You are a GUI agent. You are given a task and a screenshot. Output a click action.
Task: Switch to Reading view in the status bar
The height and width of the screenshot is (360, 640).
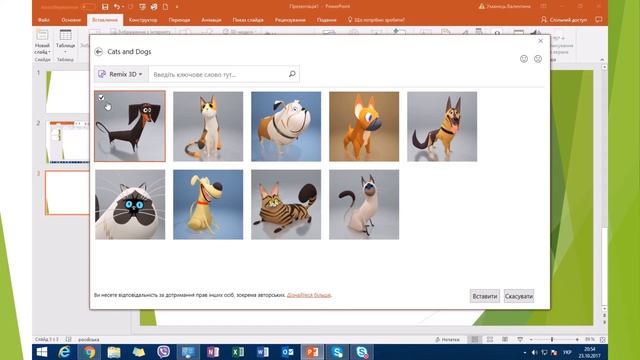click(505, 339)
